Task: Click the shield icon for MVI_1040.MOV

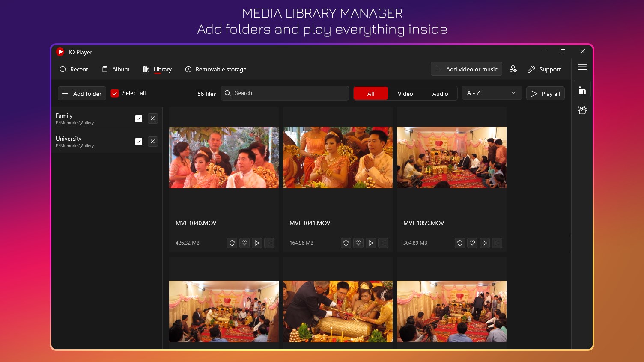Action: [x=232, y=243]
